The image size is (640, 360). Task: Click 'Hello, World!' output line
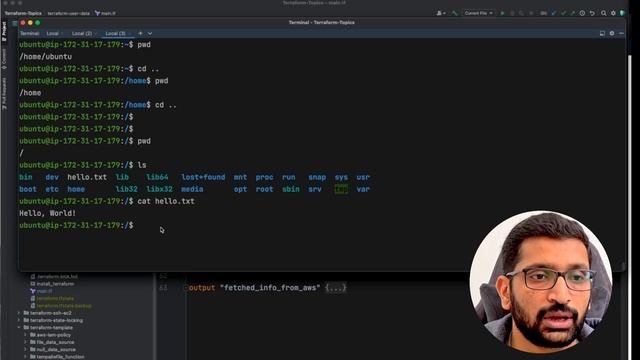point(47,213)
